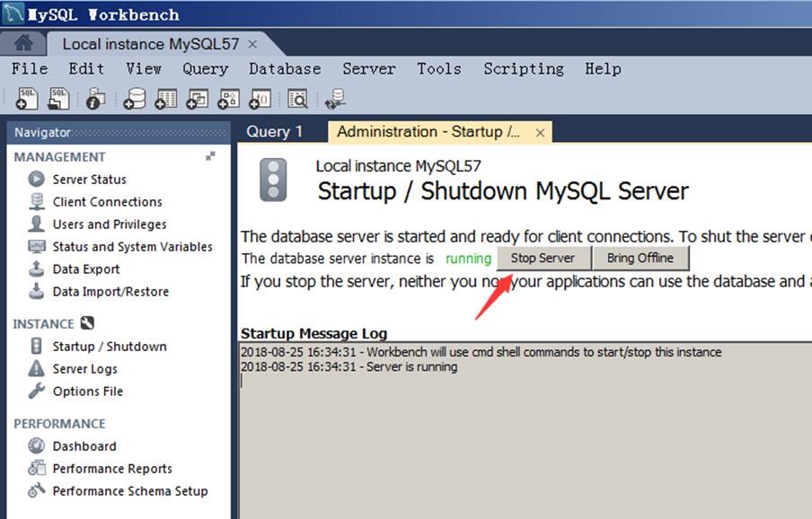Screen dimensions: 812x519
Task: Open the Help menu
Action: [x=603, y=69]
